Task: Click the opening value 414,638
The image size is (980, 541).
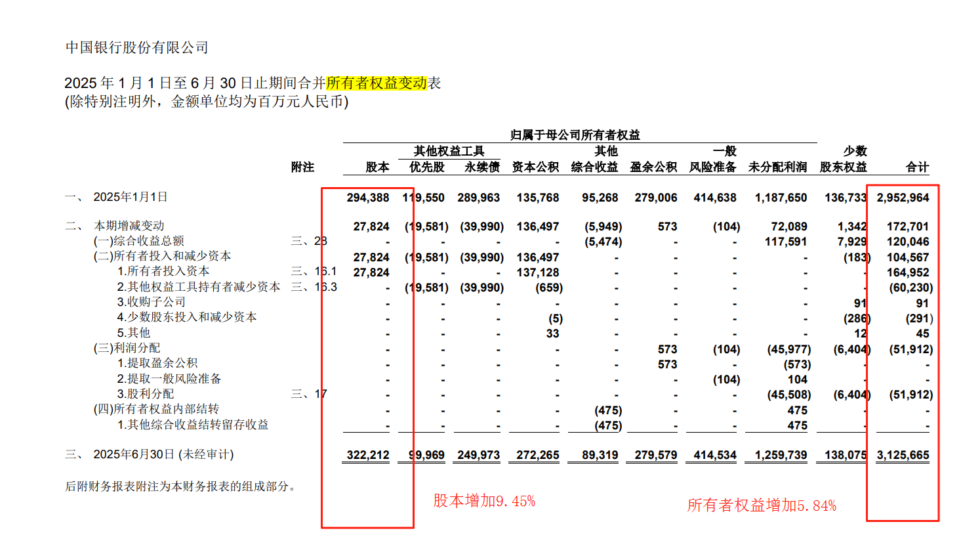Action: click(715, 198)
